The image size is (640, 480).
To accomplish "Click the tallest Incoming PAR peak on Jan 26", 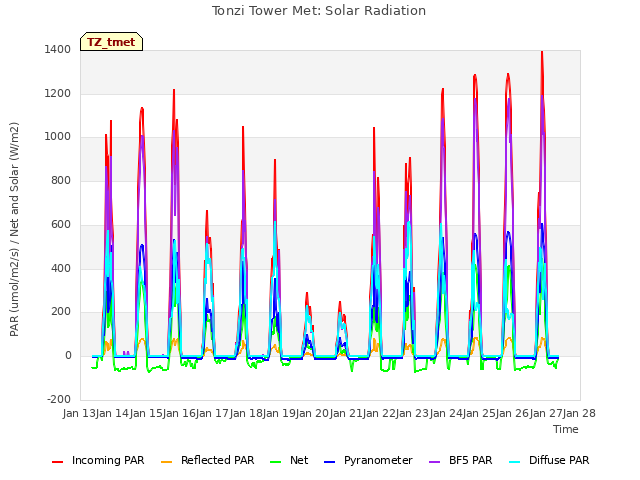I will point(542,52).
